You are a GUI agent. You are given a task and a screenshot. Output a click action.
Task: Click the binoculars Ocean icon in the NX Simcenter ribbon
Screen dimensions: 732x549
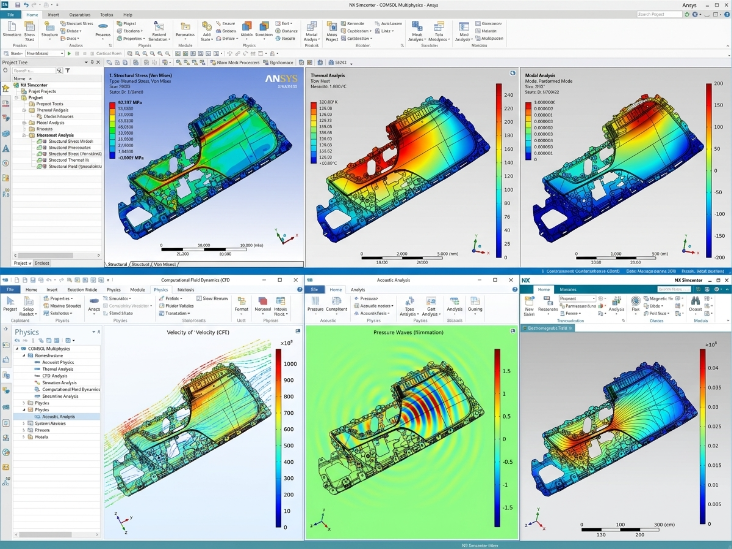695,301
